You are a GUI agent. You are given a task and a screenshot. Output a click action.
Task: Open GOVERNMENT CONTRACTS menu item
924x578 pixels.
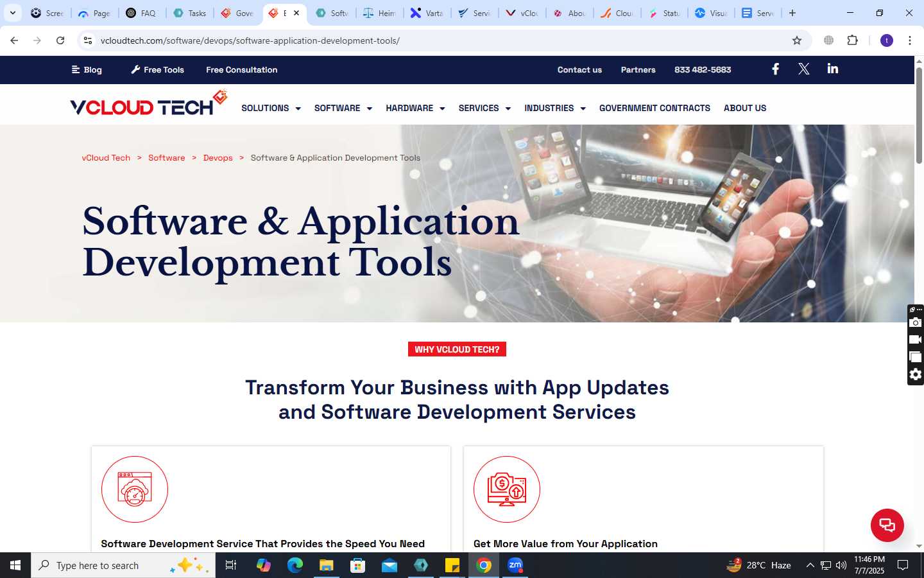point(654,108)
